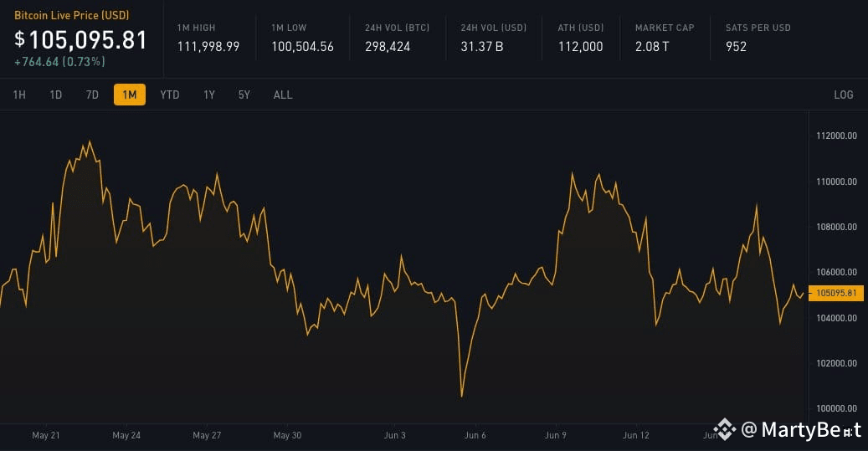Click the 24H VOL (BTC) value 298,424
The width and height of the screenshot is (868, 451).
tap(388, 47)
